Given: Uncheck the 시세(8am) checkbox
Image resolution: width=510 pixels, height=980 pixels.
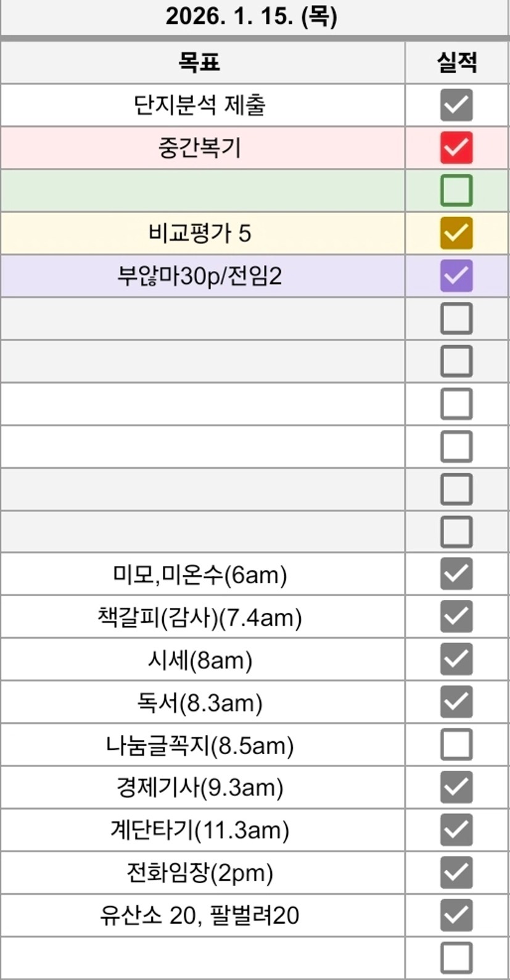Looking at the screenshot, I should pyautogui.click(x=456, y=659).
